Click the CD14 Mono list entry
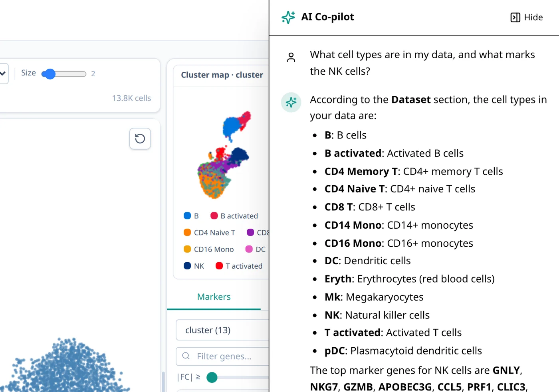 398,225
